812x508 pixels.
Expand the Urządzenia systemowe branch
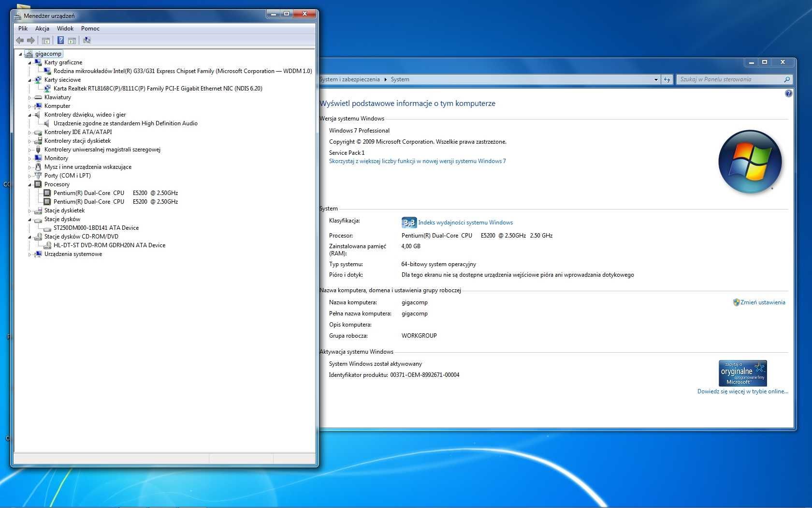(x=29, y=254)
